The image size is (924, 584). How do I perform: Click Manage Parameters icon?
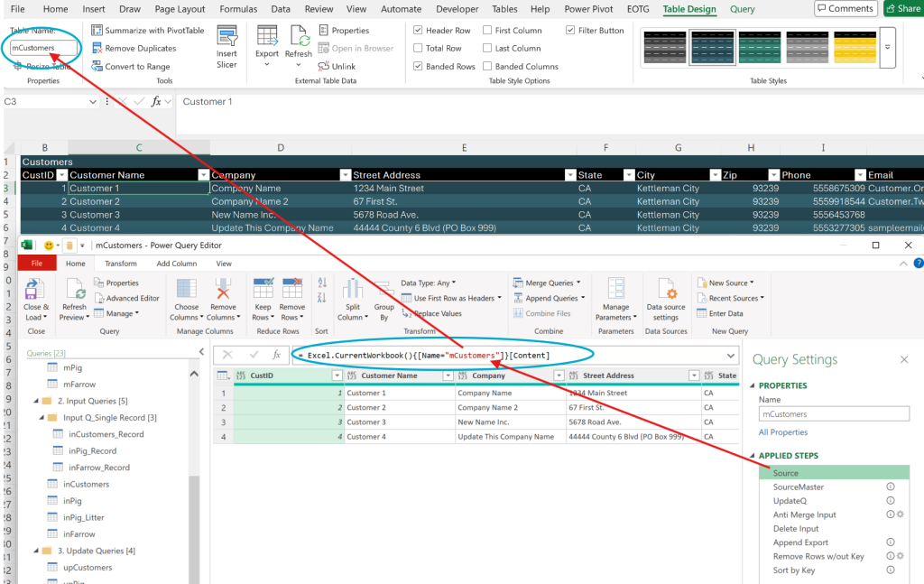(615, 289)
